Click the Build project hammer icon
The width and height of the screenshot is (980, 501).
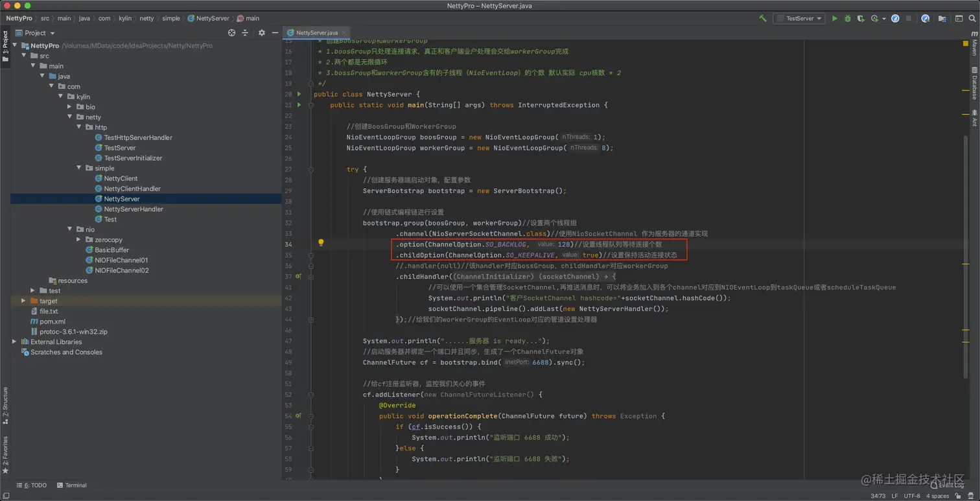[x=763, y=19]
